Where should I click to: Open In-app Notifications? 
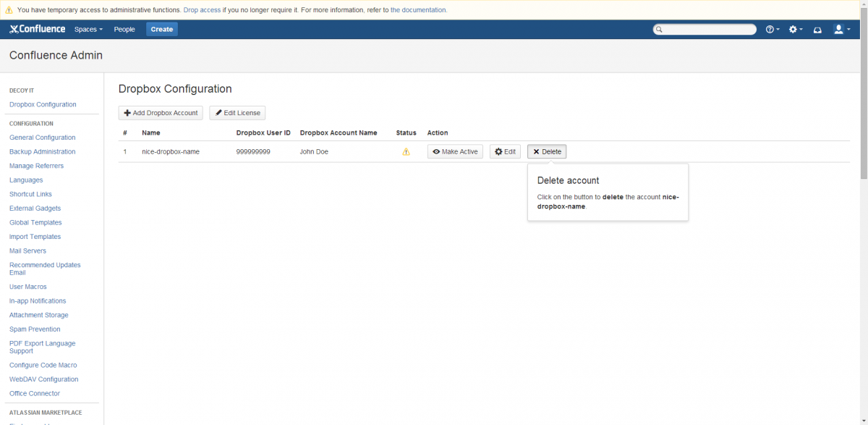click(38, 301)
